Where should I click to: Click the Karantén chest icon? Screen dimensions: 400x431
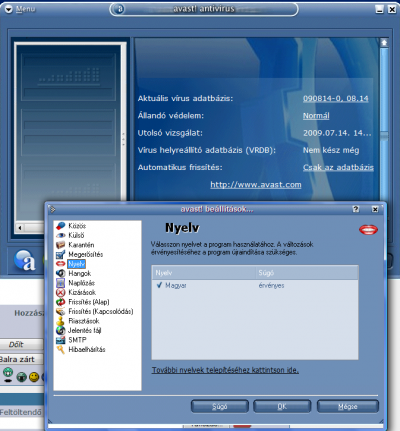(x=61, y=245)
